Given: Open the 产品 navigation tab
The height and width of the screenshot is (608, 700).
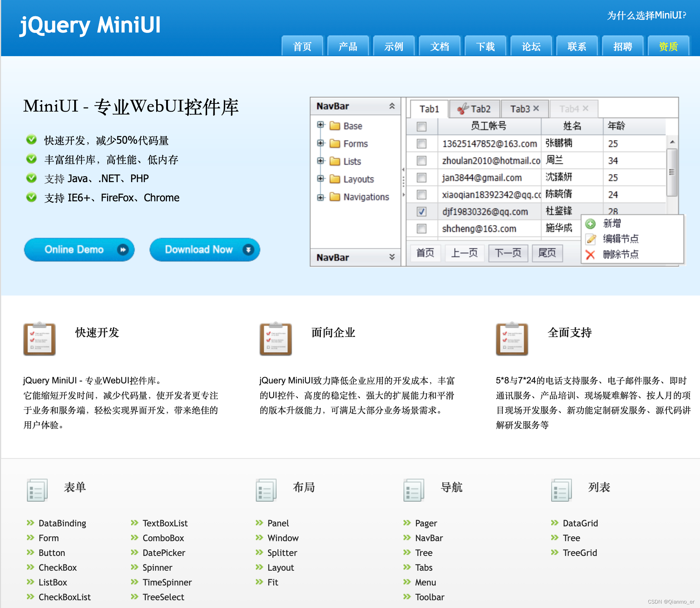Looking at the screenshot, I should point(348,46).
